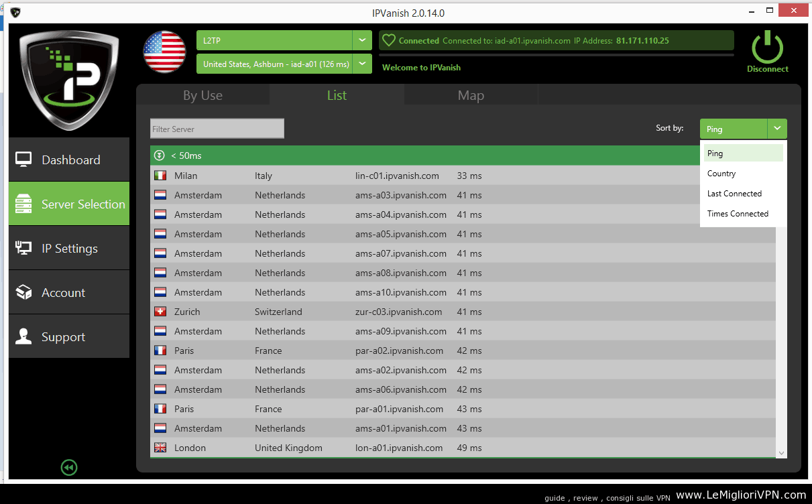Click the heart icon beside Connected status

388,41
